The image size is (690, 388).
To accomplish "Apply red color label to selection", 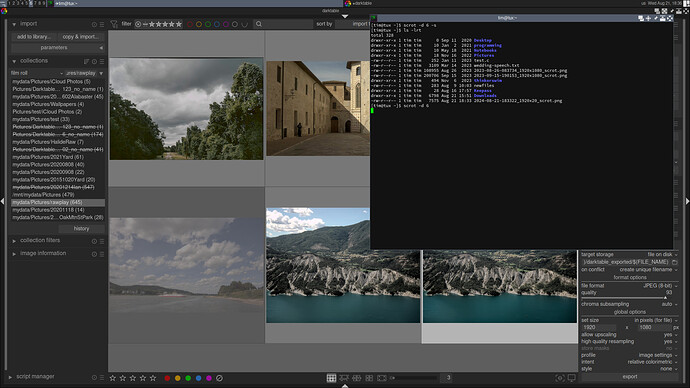I will point(167,378).
